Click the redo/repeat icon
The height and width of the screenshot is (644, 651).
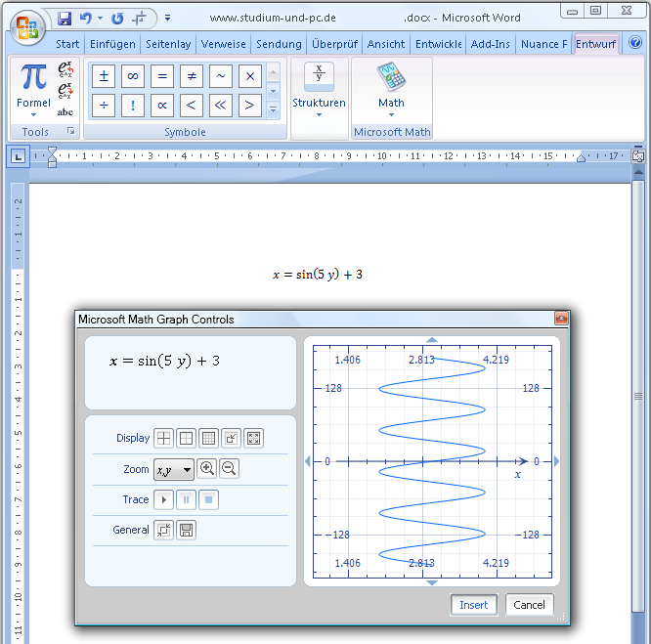click(x=117, y=19)
